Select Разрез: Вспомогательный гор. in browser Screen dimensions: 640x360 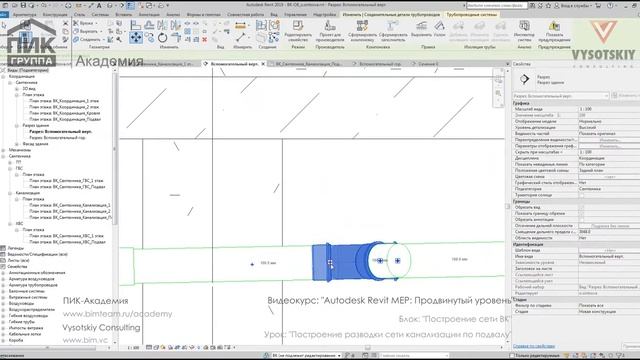57,138
